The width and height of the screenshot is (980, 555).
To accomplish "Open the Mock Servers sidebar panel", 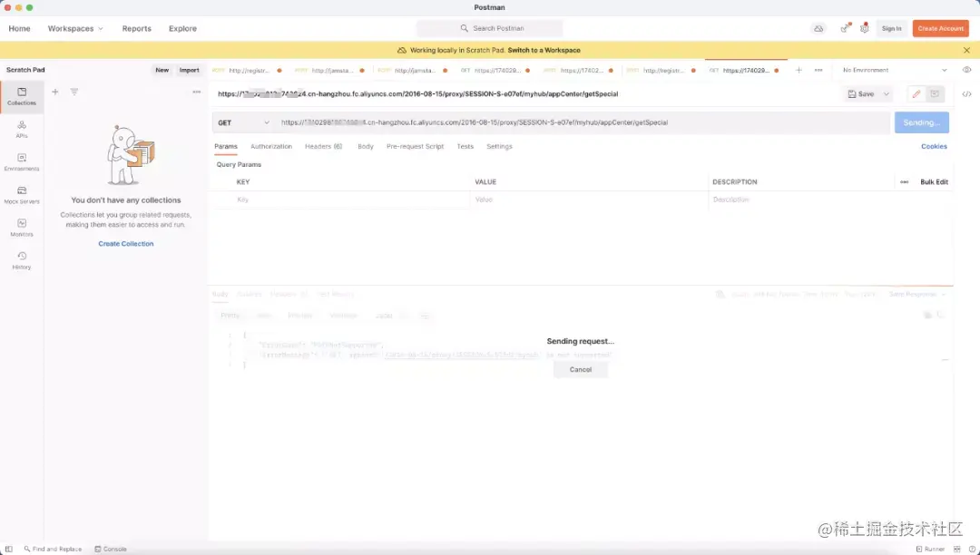I will point(22,195).
